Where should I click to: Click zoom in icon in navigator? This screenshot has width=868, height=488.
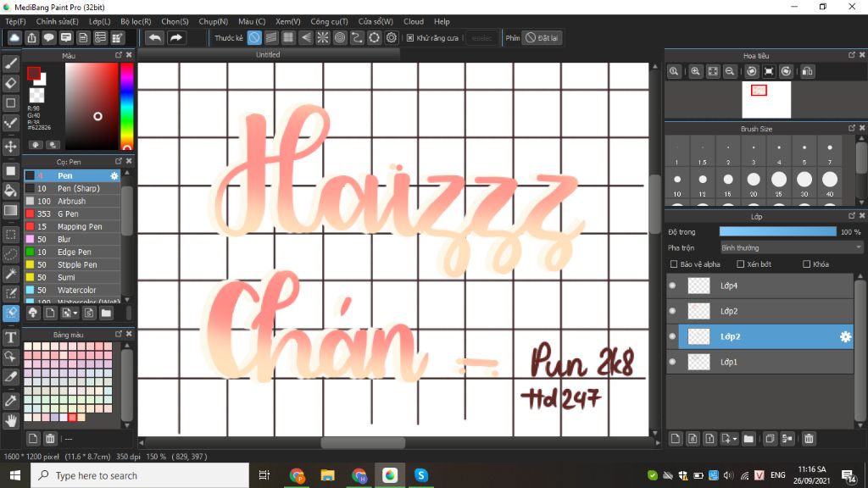(x=695, y=71)
